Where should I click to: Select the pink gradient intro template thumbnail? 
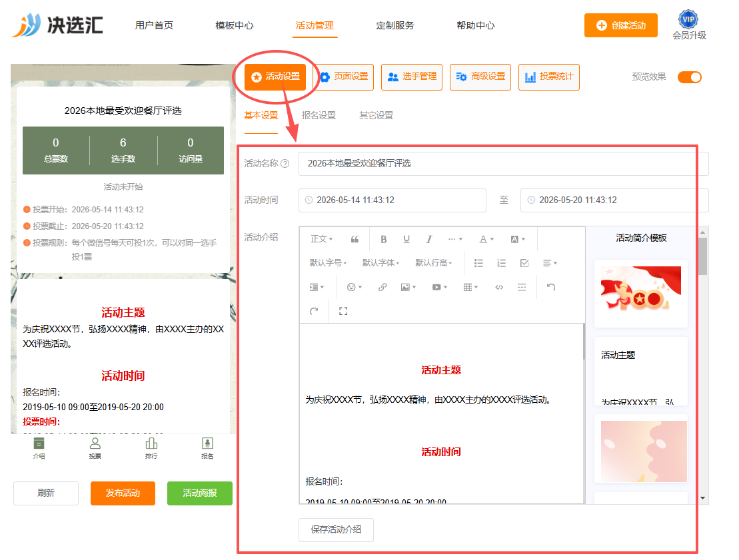coord(641,449)
